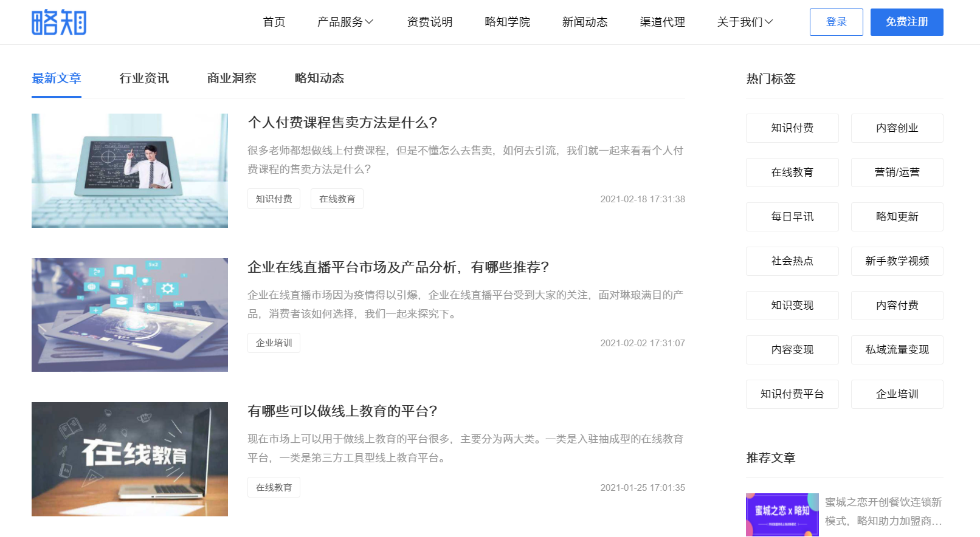The width and height of the screenshot is (980, 537).
Task: Select the 商业洞察 tab
Action: click(x=232, y=78)
